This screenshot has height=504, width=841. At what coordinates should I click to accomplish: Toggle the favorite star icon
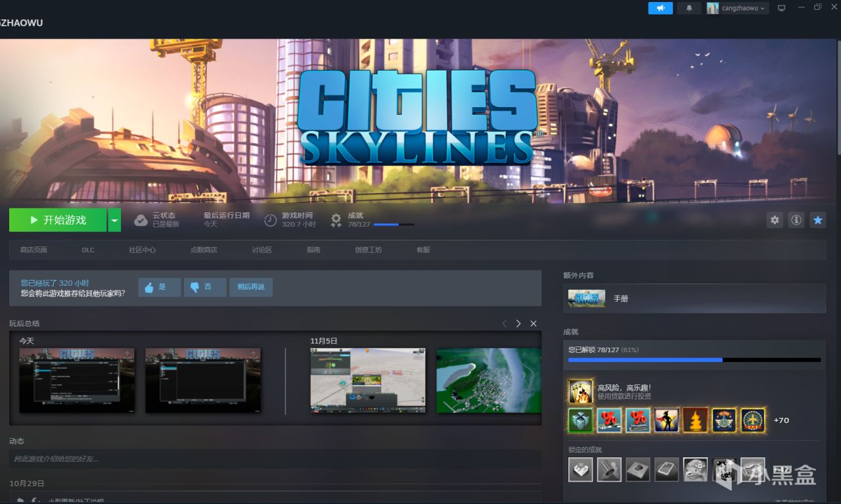[x=817, y=220]
